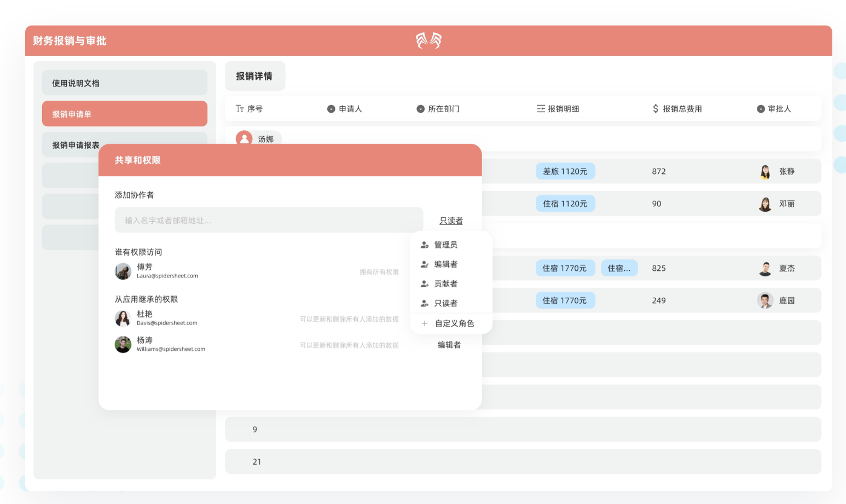
Task: Click plus icon beside 自定义角色
Action: (x=425, y=323)
